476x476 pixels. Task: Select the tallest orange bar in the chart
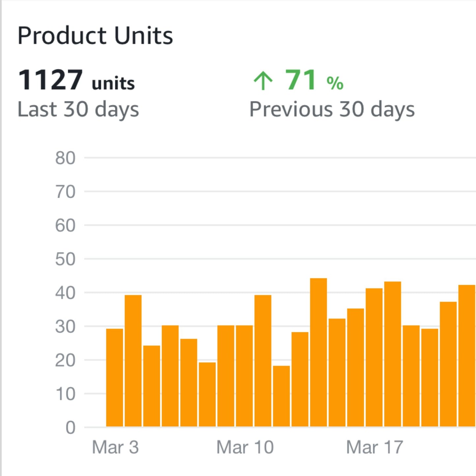tap(319, 352)
